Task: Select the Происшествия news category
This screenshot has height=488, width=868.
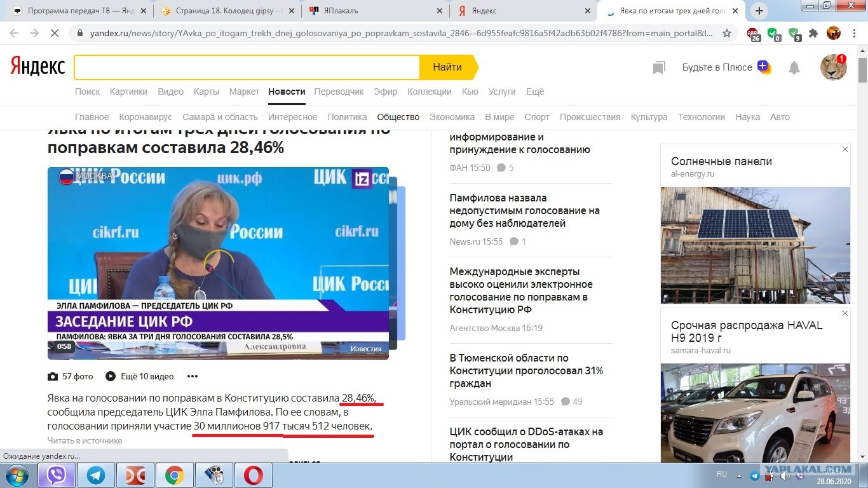Action: (590, 117)
